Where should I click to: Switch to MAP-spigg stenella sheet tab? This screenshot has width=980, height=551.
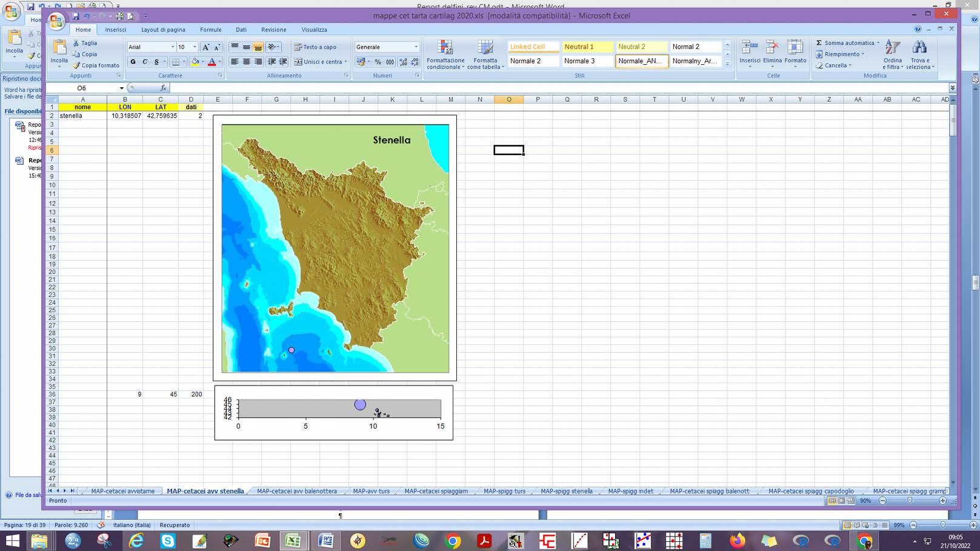(x=567, y=491)
